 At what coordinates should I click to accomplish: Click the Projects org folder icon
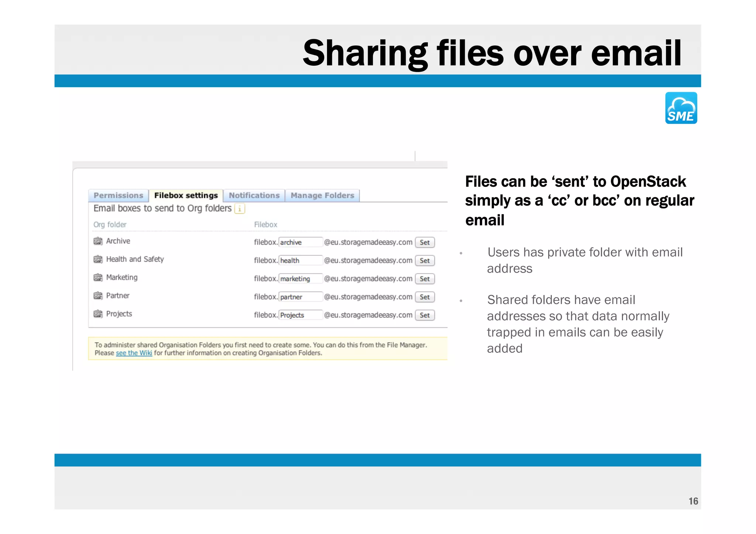point(98,314)
